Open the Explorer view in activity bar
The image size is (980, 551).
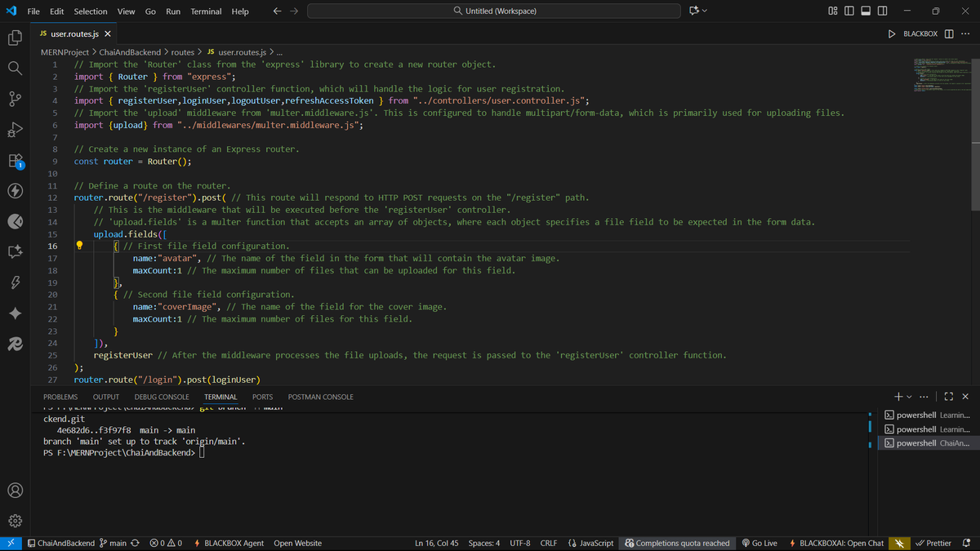tap(14, 38)
